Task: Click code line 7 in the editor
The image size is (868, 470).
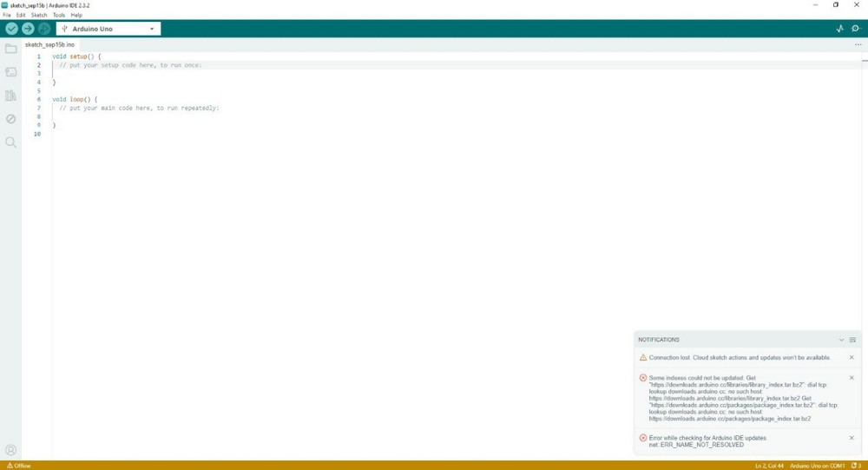Action: tap(139, 108)
